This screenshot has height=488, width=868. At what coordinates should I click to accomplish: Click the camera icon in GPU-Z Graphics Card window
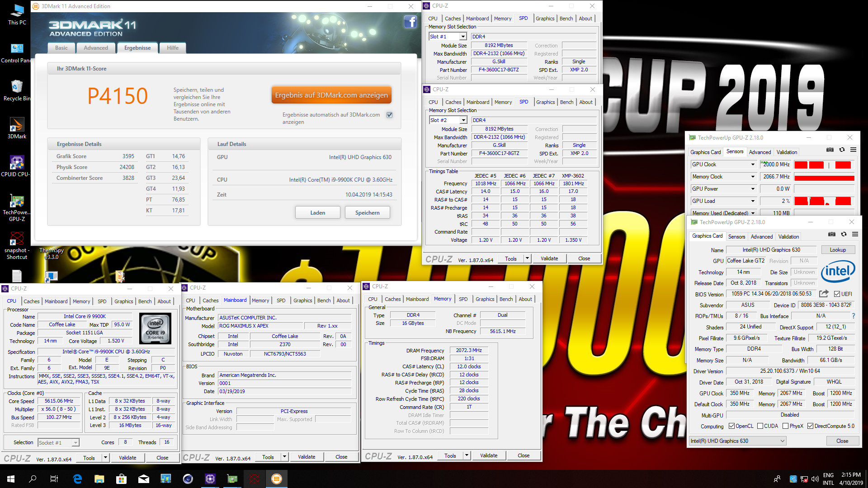click(x=832, y=234)
